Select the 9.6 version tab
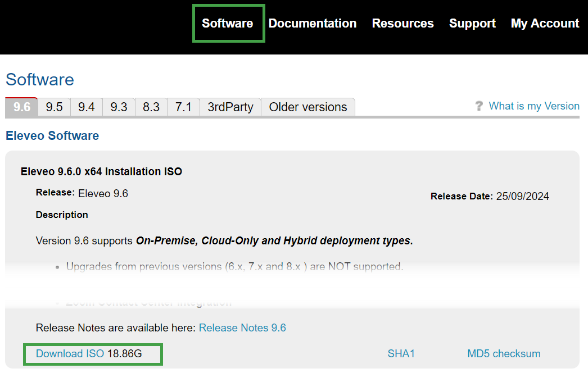 [22, 107]
